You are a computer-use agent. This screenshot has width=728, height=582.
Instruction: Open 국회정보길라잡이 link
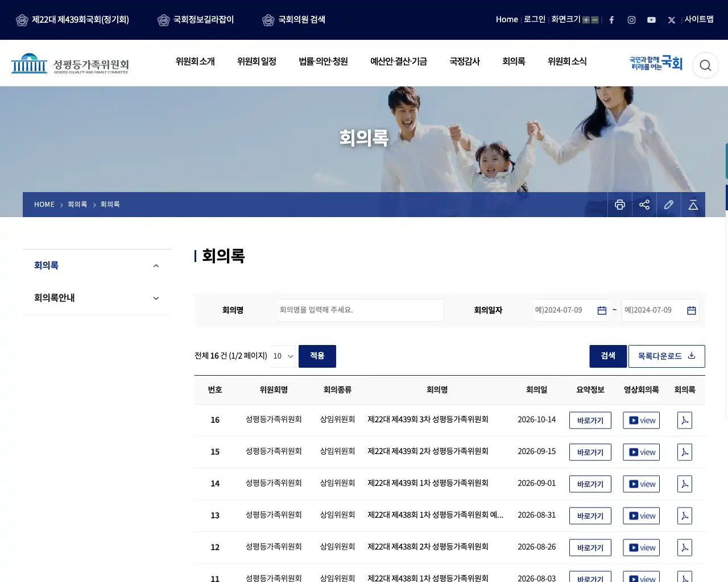coord(196,20)
